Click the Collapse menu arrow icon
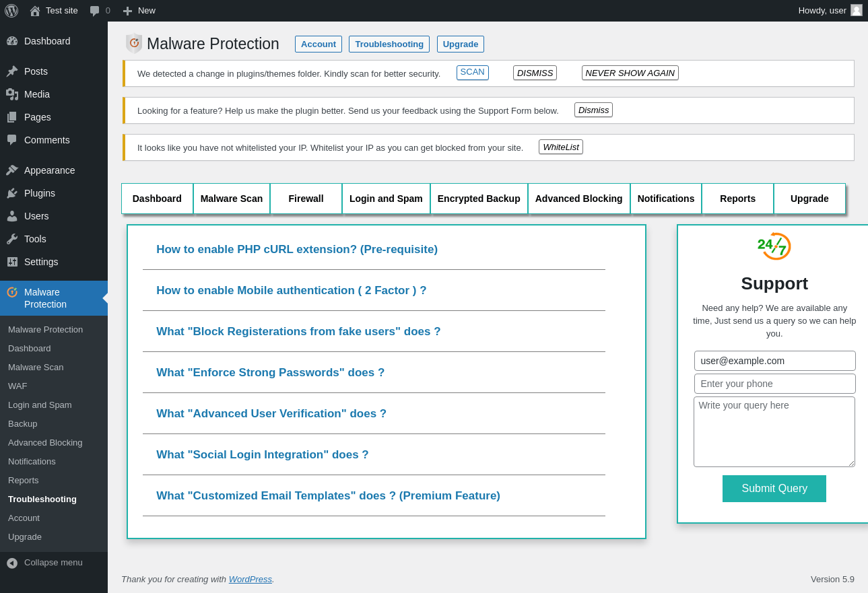 pyautogui.click(x=12, y=563)
